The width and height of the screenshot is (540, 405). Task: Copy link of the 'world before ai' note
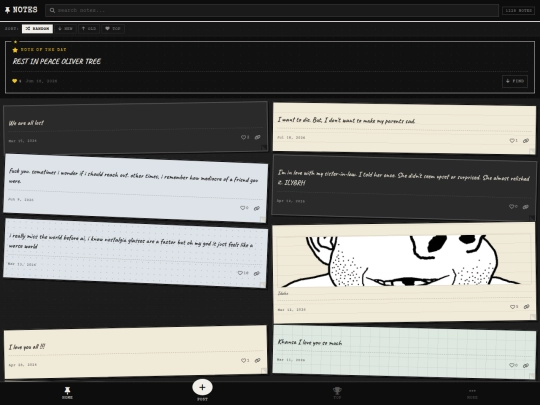[x=257, y=273]
